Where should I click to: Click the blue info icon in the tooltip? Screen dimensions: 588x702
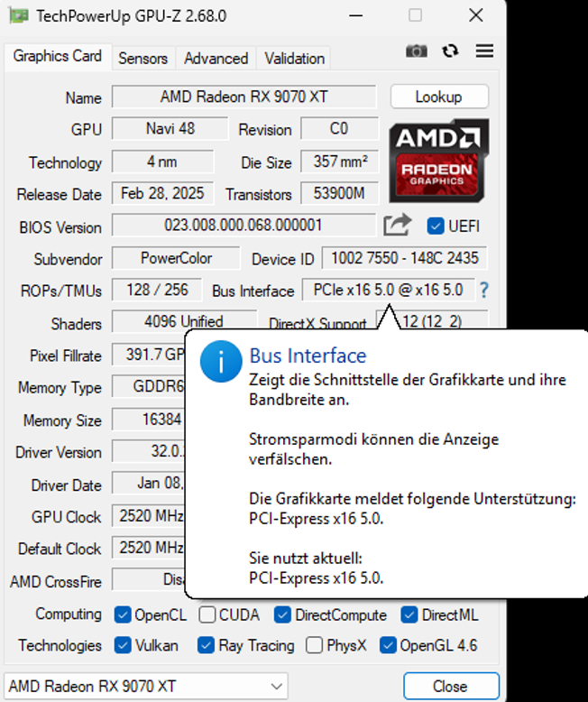(221, 361)
